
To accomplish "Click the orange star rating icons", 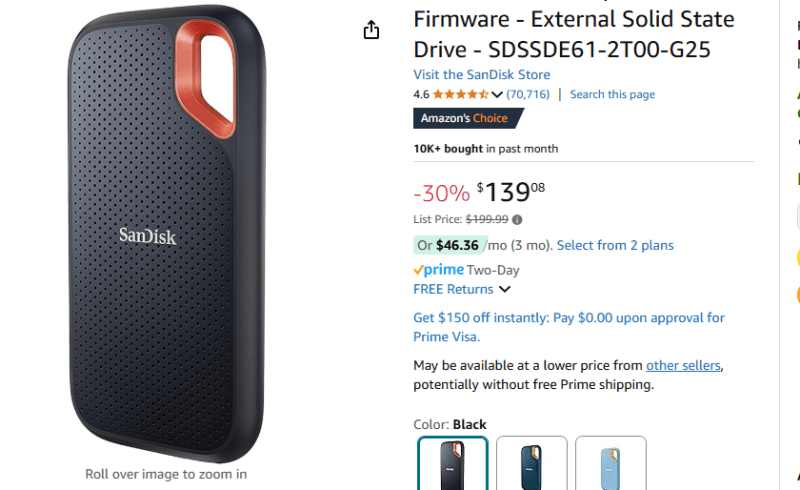I will tap(460, 95).
